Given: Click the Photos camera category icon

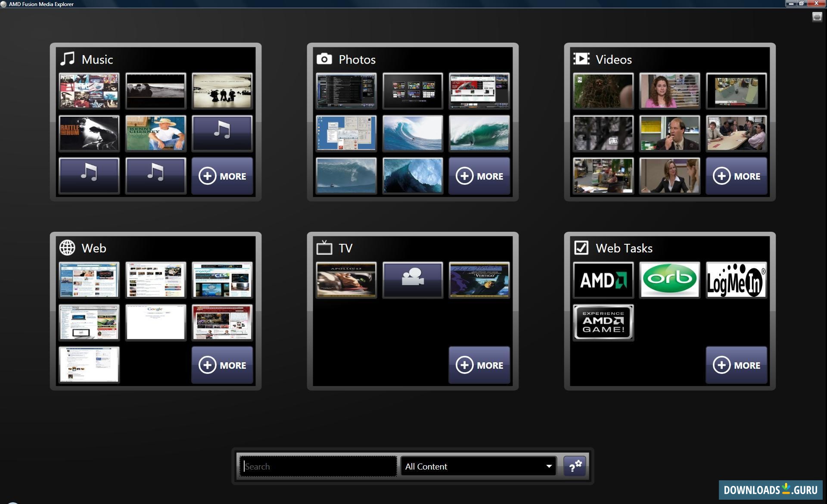Looking at the screenshot, I should coord(324,59).
